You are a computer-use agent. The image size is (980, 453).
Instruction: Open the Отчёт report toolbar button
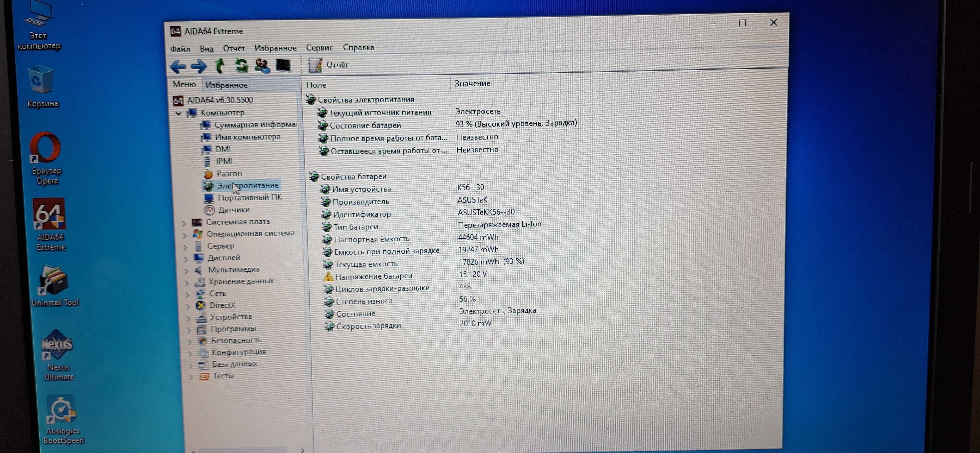(328, 65)
